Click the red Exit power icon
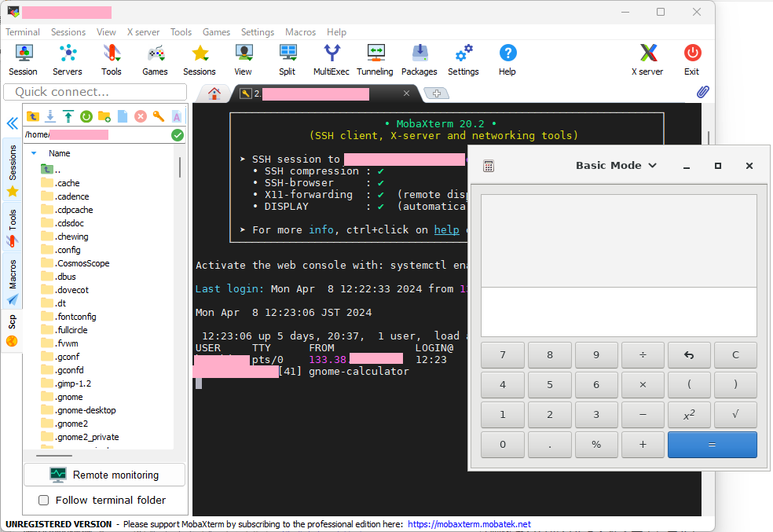 coord(692,60)
